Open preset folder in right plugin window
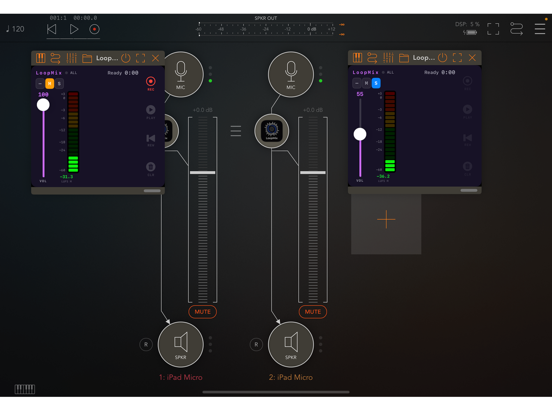This screenshot has width=552, height=414. (403, 58)
